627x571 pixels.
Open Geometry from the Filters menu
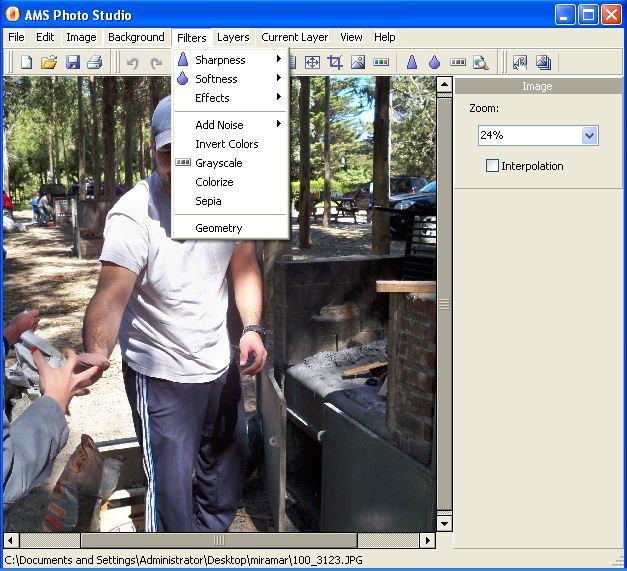[232, 228]
